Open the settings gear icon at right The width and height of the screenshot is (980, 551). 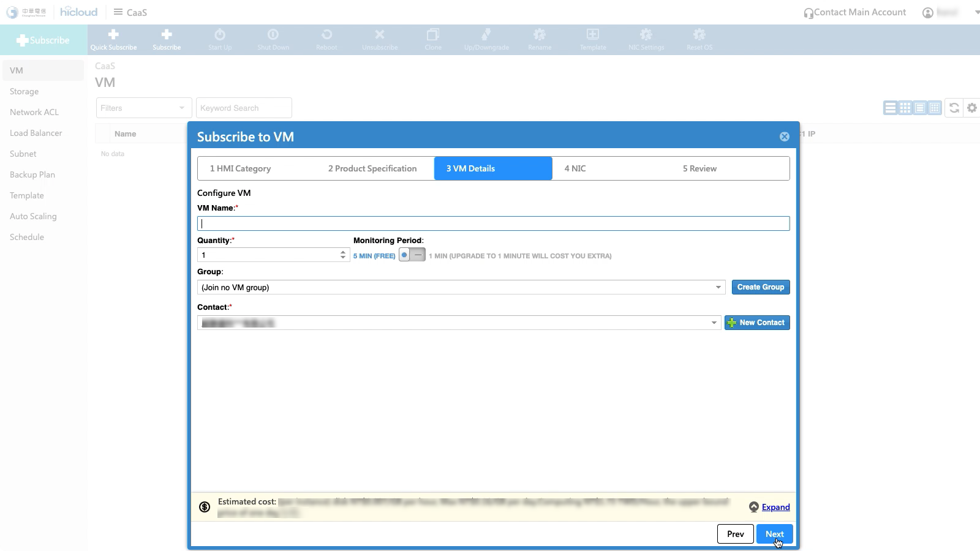tap(972, 108)
